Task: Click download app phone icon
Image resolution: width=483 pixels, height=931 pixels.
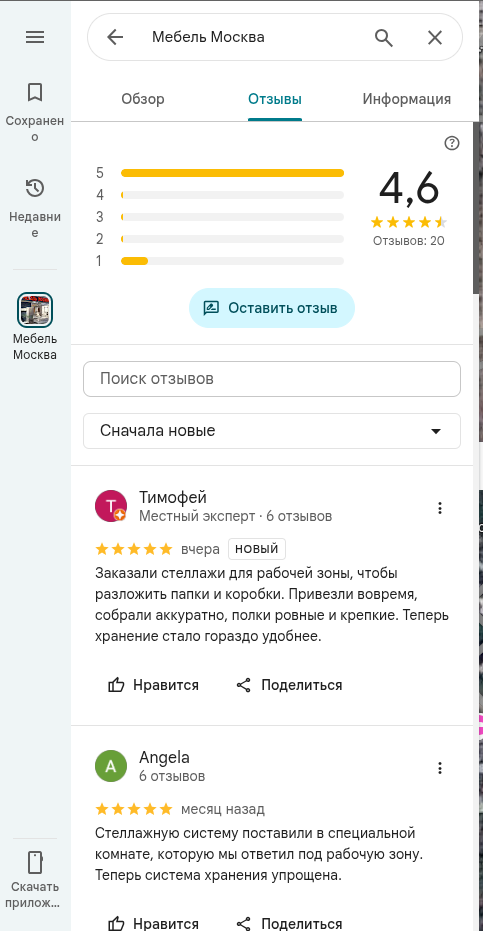Action: (x=35, y=861)
